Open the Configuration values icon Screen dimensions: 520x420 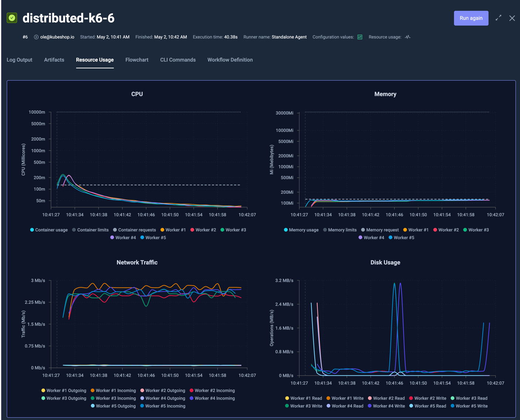(359, 37)
